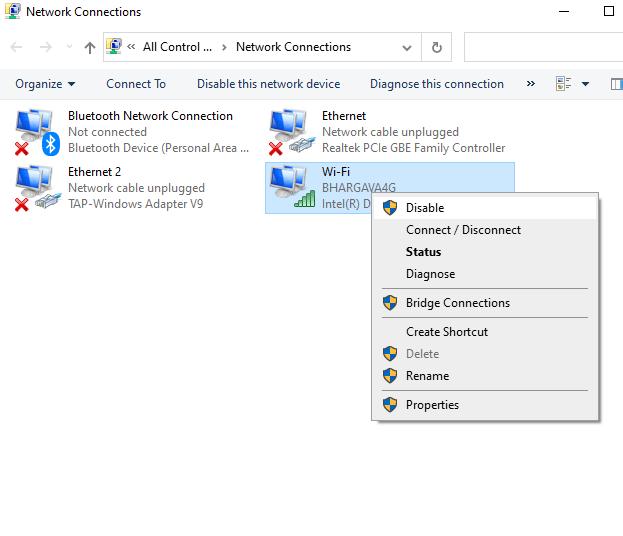Viewport: 623px width, 536px height.
Task: Open the view options dropdown arrow
Action: (585, 84)
